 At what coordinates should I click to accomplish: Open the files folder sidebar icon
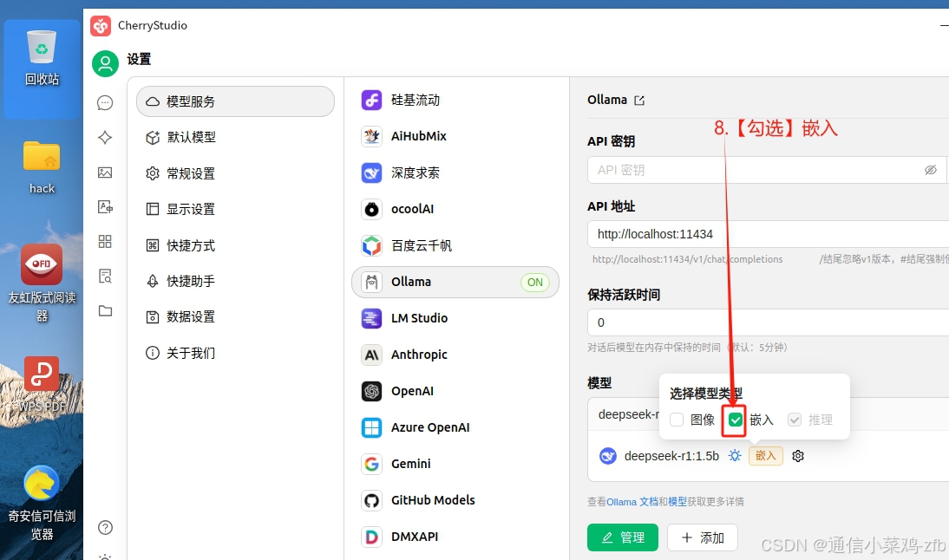pyautogui.click(x=105, y=311)
